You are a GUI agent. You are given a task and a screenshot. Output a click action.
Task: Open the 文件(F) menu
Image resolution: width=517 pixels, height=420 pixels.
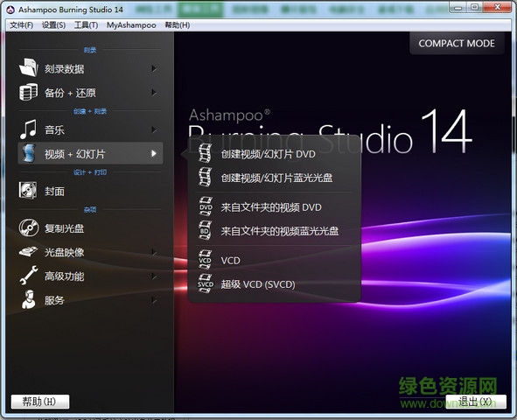(x=21, y=25)
